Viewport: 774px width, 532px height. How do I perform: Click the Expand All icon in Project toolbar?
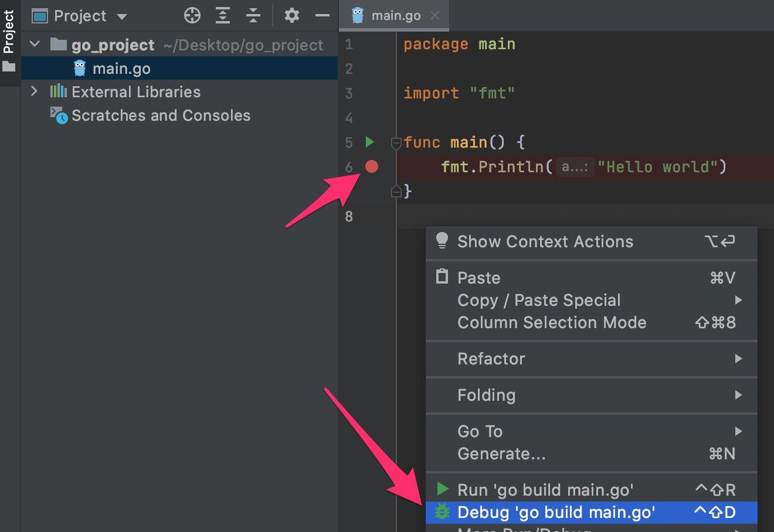pyautogui.click(x=223, y=15)
